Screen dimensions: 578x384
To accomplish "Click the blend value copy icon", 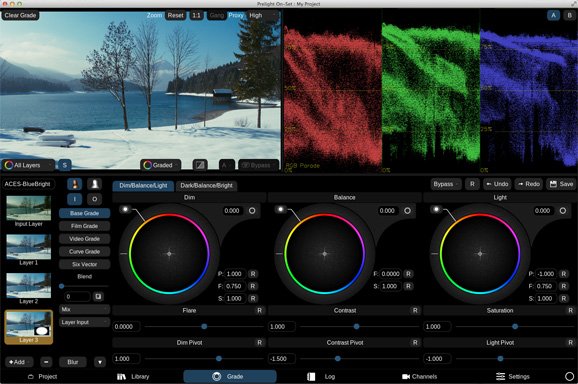I will click(98, 296).
